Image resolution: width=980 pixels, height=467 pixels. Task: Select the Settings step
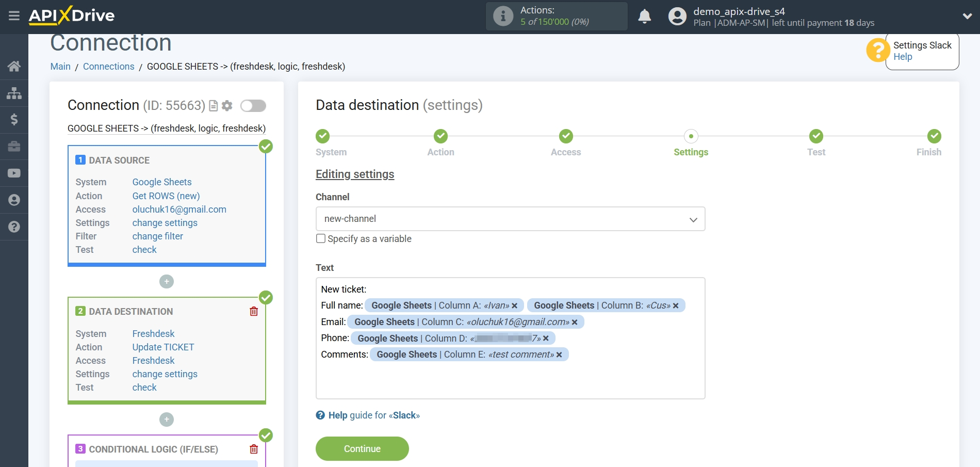coord(691,136)
